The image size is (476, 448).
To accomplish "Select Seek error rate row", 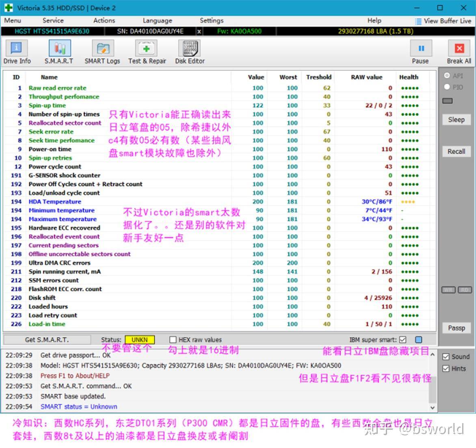I will coord(219,132).
